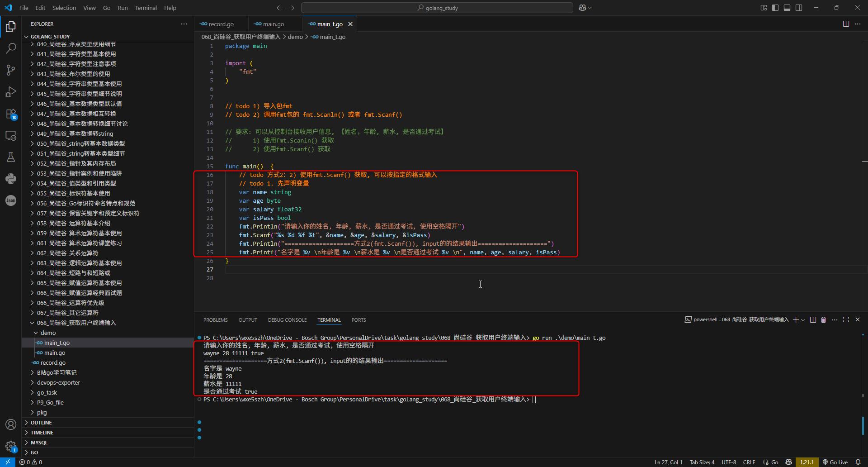Kill the active terminal
868x467 pixels.
click(x=823, y=319)
